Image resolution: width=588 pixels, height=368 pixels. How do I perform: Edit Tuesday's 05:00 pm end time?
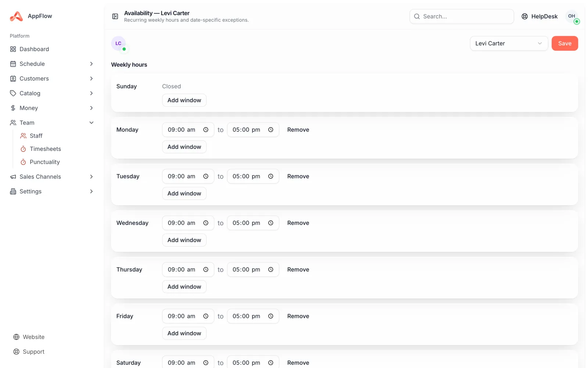[253, 176]
